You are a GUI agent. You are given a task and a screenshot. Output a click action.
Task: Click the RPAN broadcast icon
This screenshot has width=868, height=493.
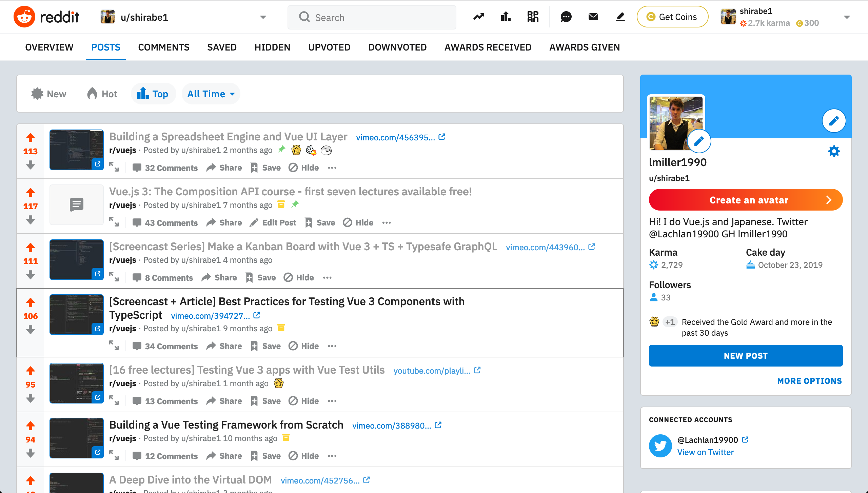click(x=533, y=17)
